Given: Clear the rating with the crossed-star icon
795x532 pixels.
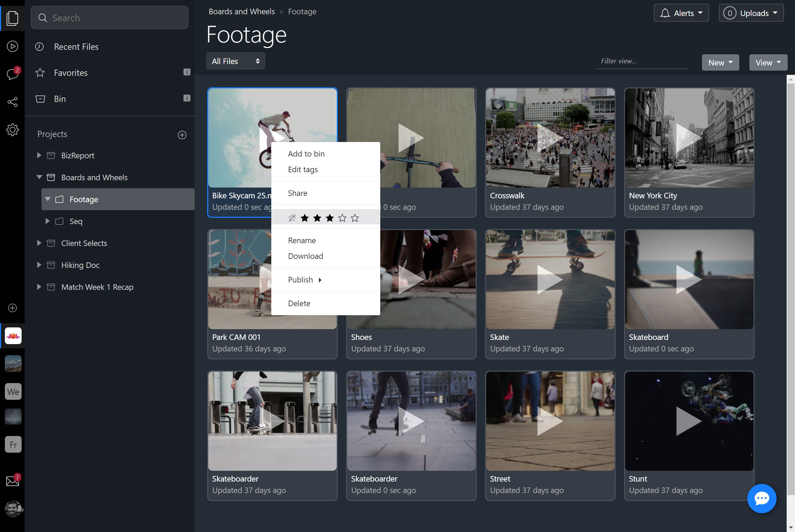Looking at the screenshot, I should point(292,217).
